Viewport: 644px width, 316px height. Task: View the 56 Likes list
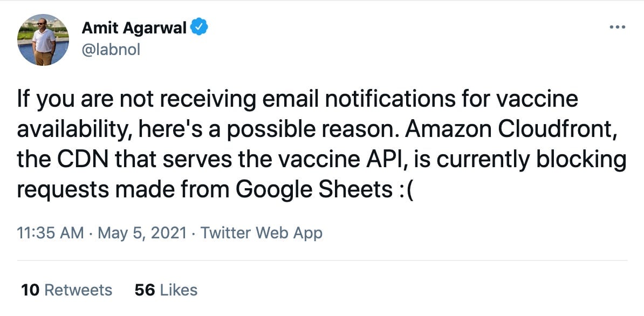[166, 290]
